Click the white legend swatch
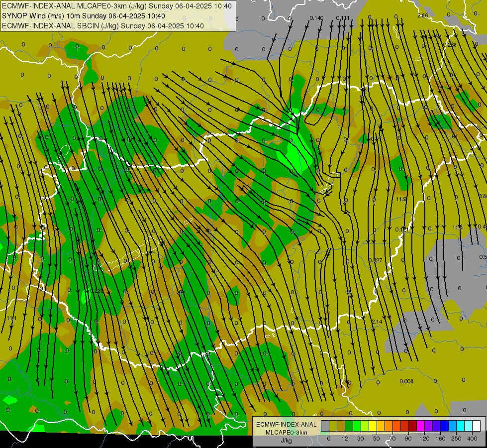Viewport: 487px width, 448px height. (477, 426)
